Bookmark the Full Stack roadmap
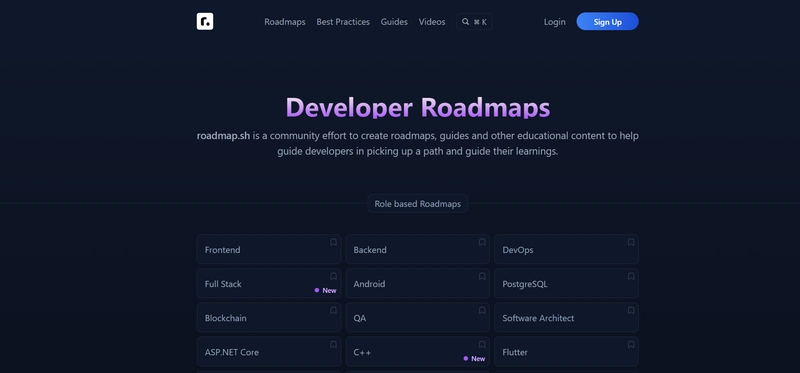This screenshot has height=373, width=800. 333,276
